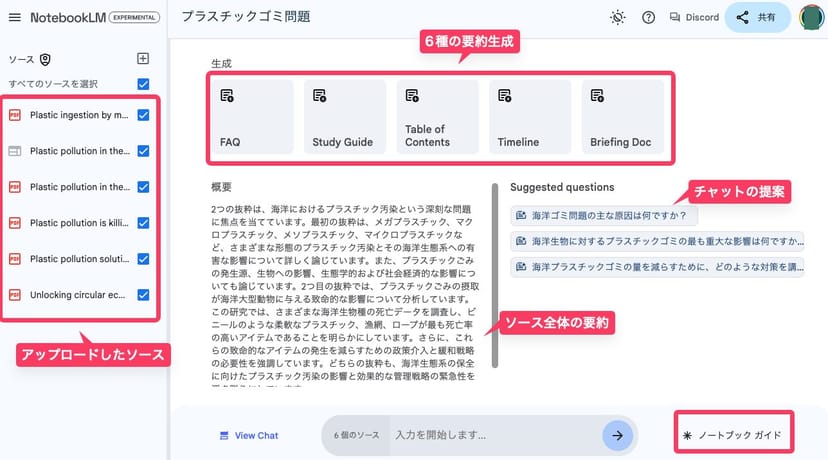This screenshot has width=828, height=460.
Task: Create the Timeline summary
Action: [530, 117]
